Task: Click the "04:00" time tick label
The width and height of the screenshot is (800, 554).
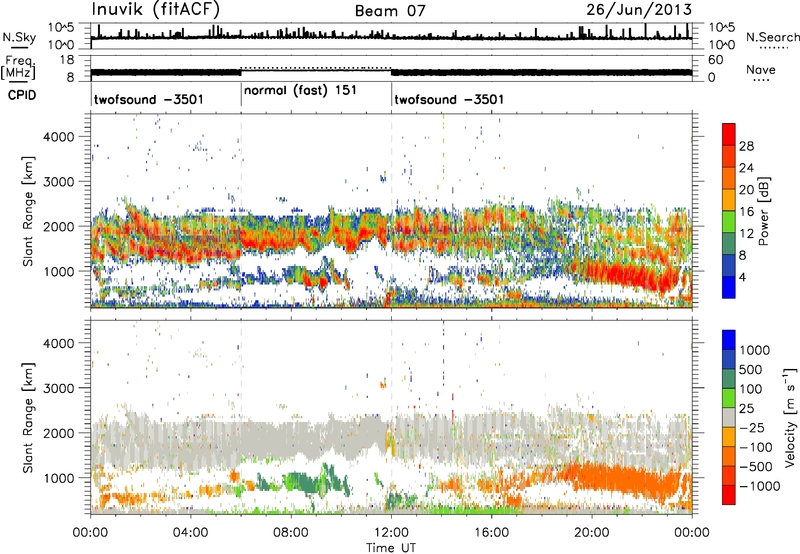Action: coord(190,533)
